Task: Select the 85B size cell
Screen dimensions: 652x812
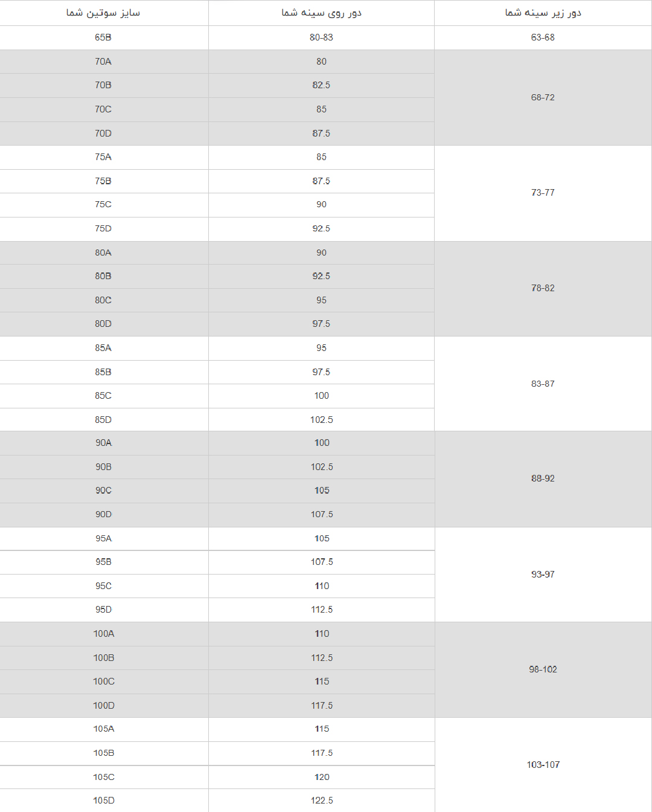Action: (103, 372)
